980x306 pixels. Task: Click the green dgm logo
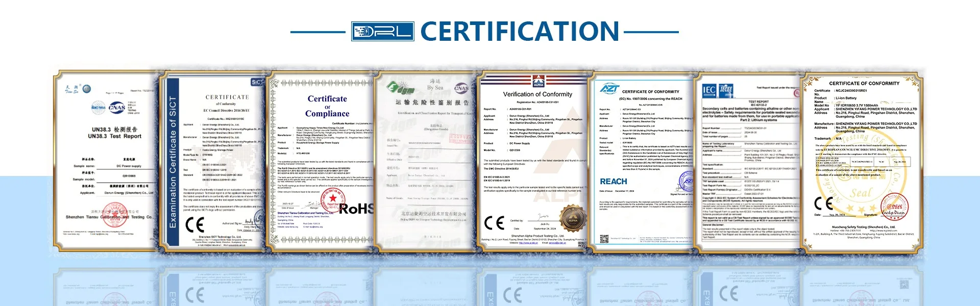pyautogui.click(x=400, y=89)
